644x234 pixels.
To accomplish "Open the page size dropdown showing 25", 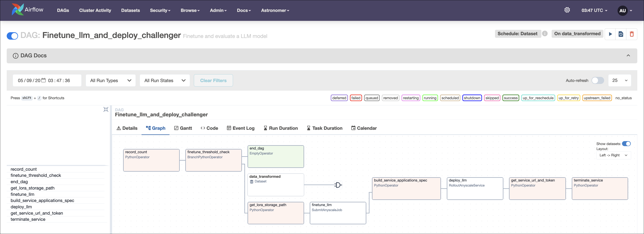I will pyautogui.click(x=619, y=80).
